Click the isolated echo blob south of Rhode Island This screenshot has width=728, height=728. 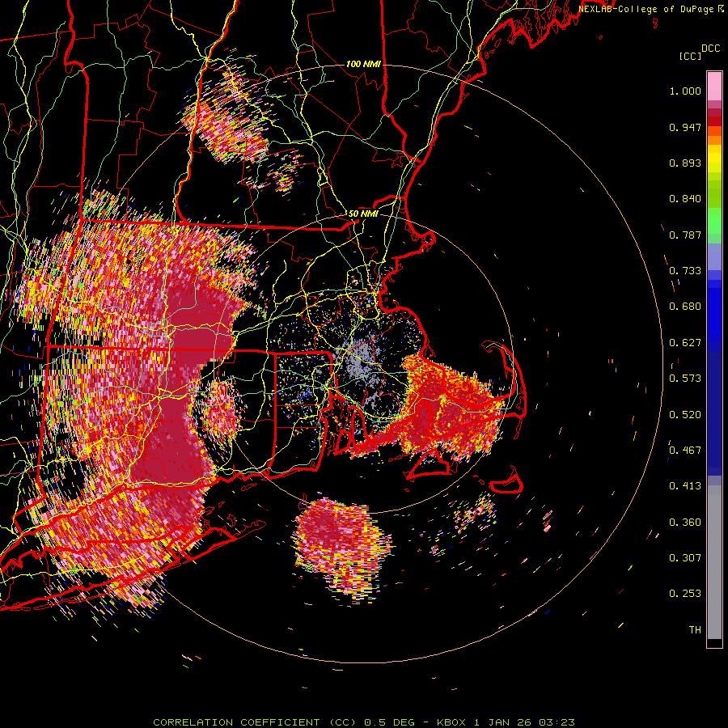pyautogui.click(x=343, y=548)
